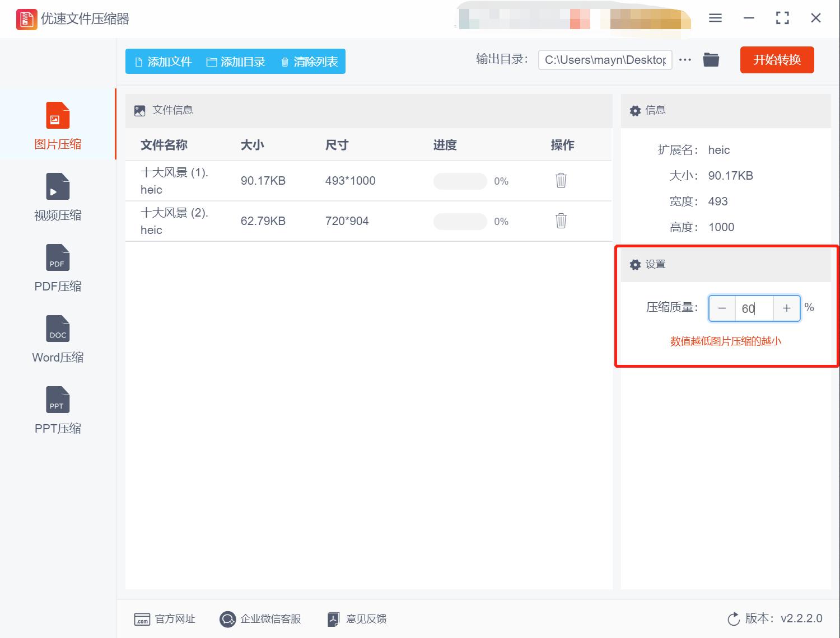Select the PPT压缩 feature
Screen dimensions: 840x638
(x=57, y=409)
